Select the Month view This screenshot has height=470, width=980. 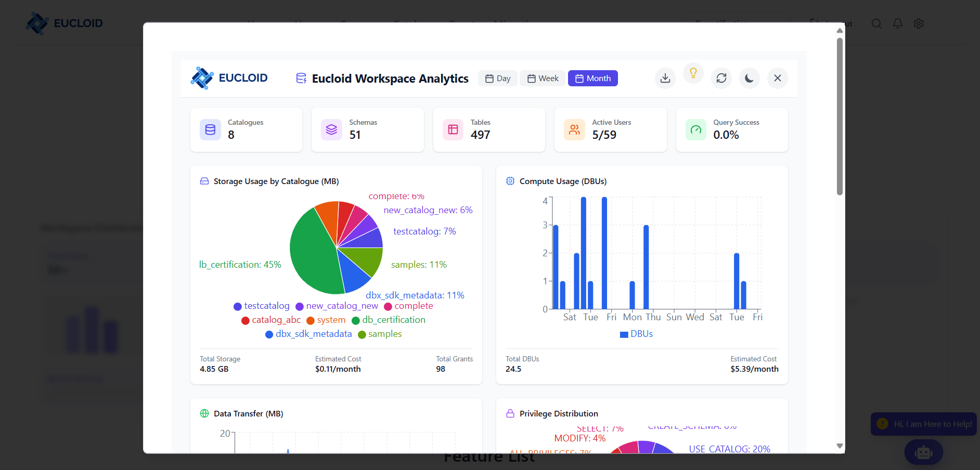593,79
